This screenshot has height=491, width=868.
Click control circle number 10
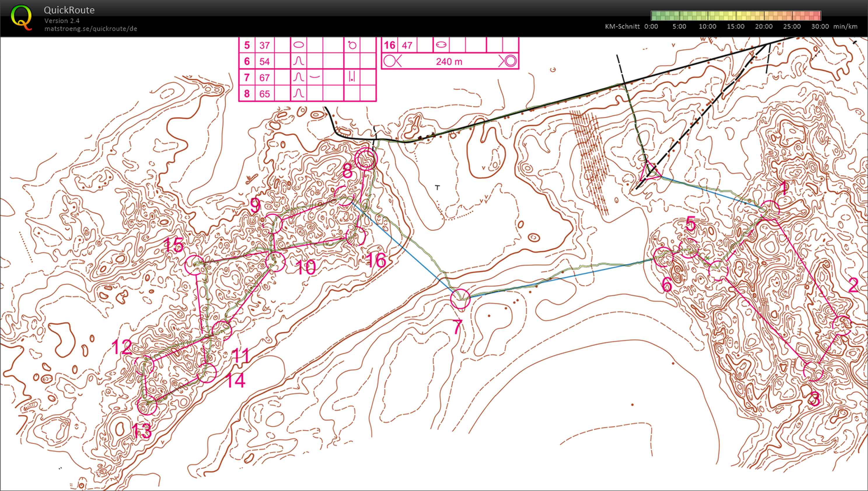[275, 261]
